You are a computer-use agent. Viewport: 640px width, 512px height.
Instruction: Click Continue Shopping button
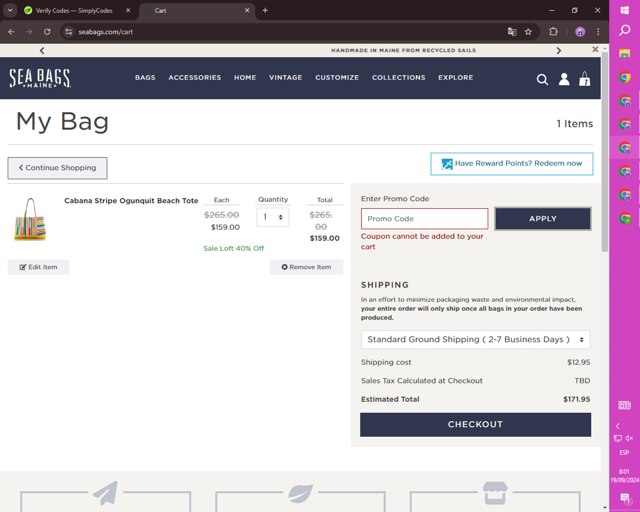coord(58,168)
